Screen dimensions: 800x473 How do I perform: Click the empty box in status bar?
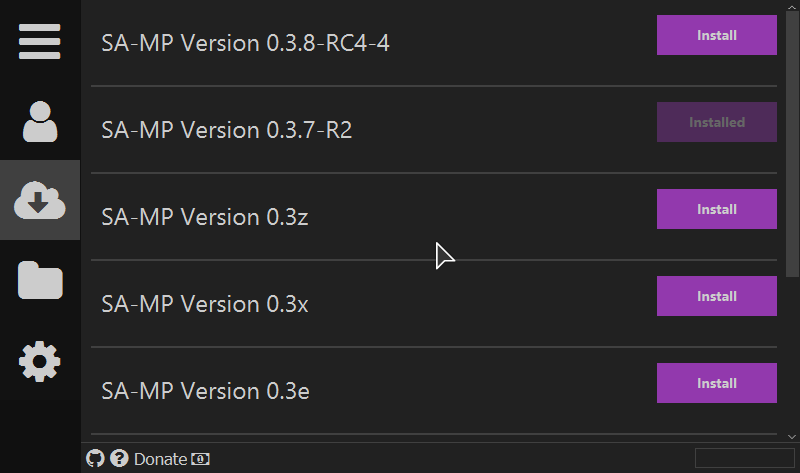pyautogui.click(x=744, y=458)
